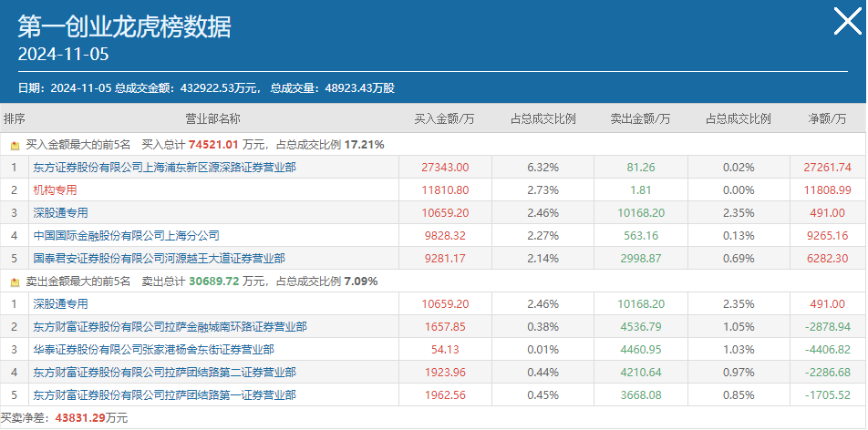Viewport: 868px width, 430px height.
Task: Click sell total 30689.72
Action: click(213, 282)
